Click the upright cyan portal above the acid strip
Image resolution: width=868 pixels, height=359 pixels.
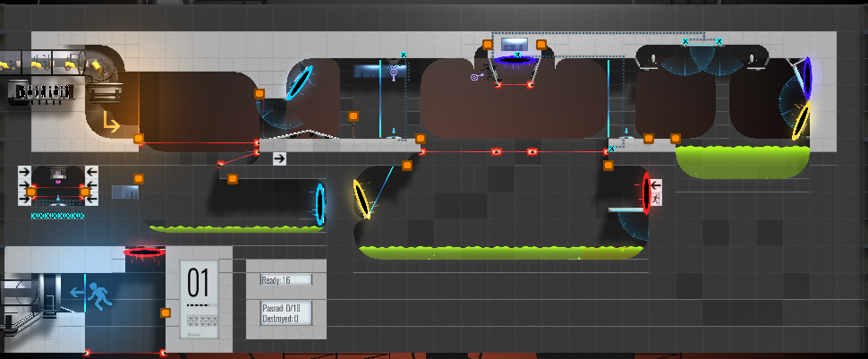point(320,204)
